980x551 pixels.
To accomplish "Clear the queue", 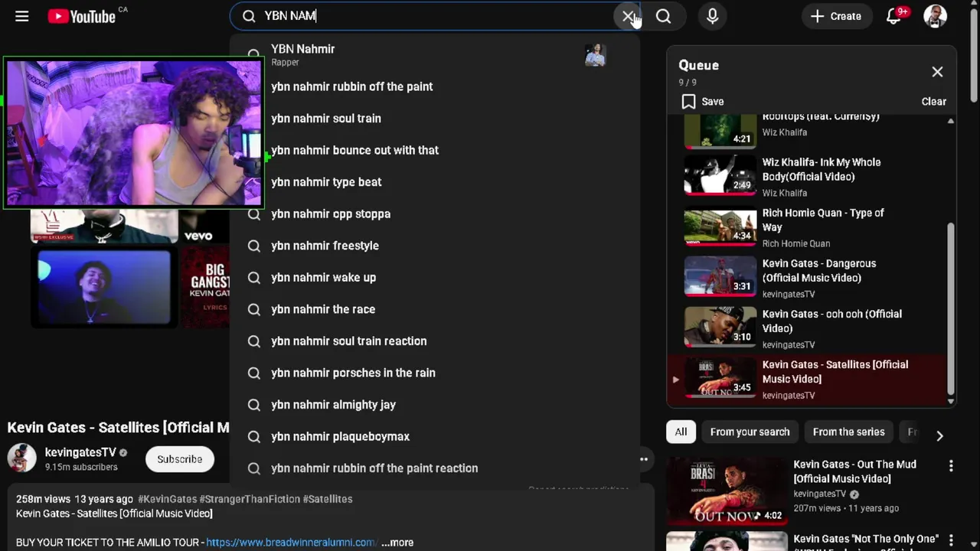I will 933,102.
